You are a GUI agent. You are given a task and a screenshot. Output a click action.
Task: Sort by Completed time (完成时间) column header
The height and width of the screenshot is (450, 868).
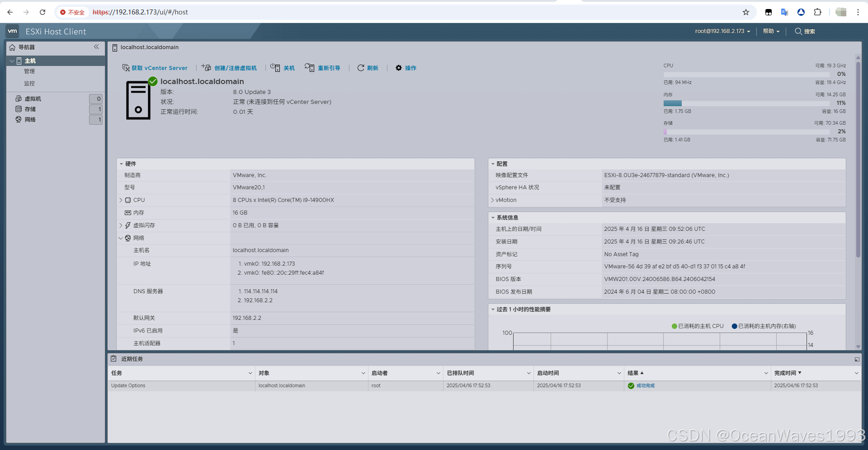788,373
